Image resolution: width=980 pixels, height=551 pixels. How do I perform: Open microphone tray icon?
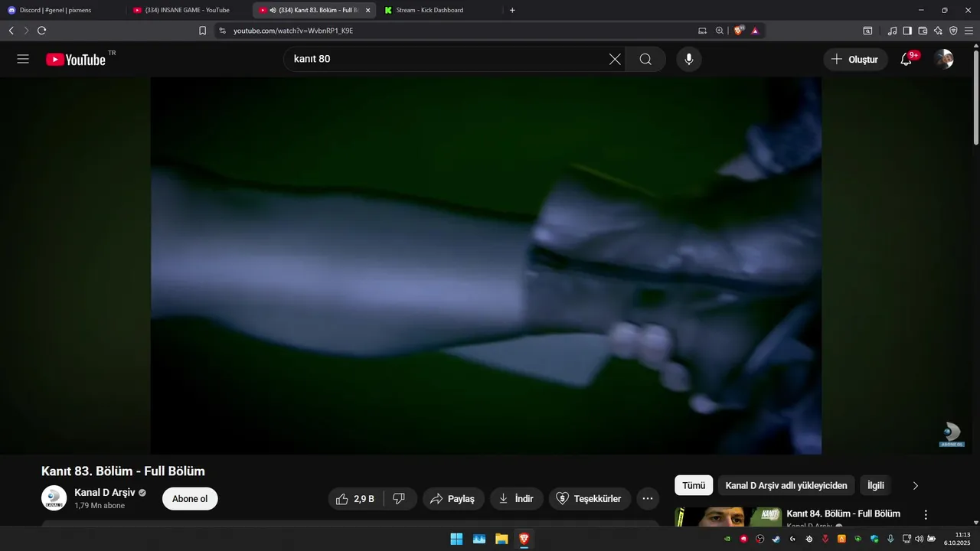(x=890, y=539)
